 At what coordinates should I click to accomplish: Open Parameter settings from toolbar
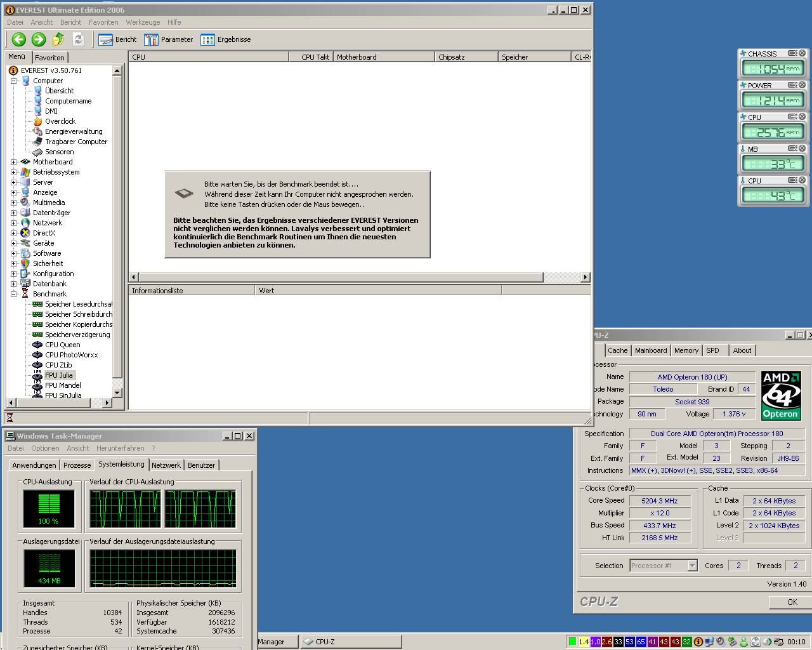pyautogui.click(x=169, y=39)
